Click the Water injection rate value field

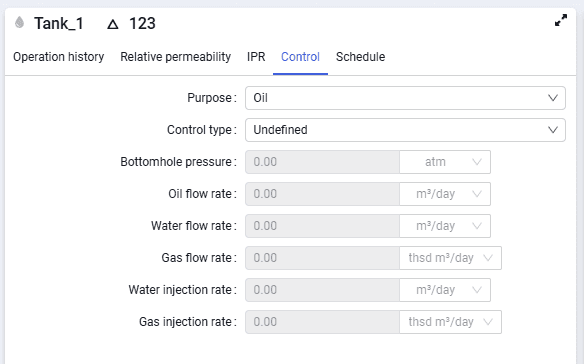(322, 290)
